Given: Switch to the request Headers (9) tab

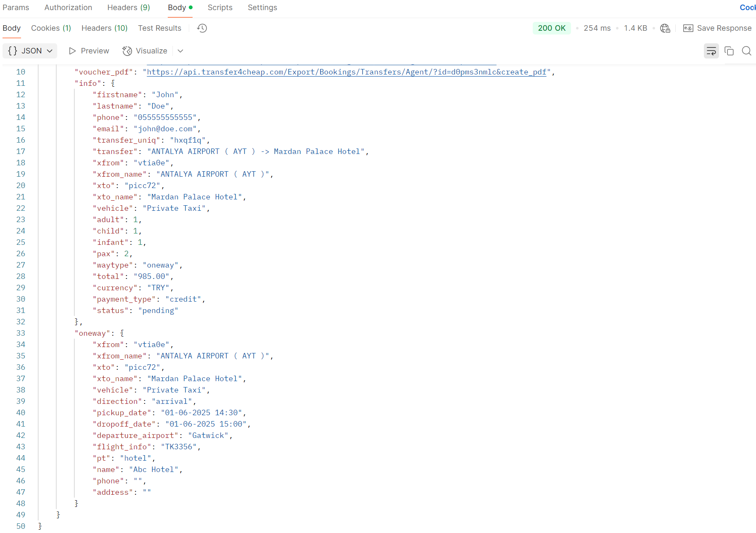Looking at the screenshot, I should 129,8.
